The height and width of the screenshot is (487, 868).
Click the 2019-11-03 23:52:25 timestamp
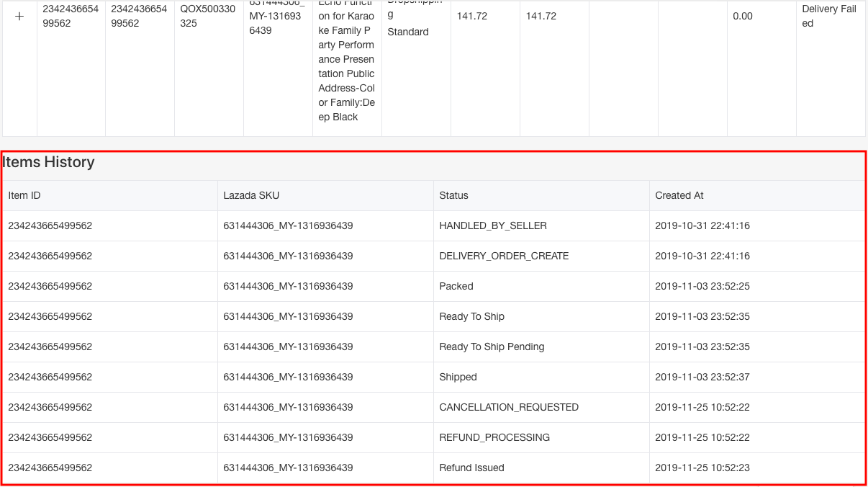pos(702,286)
